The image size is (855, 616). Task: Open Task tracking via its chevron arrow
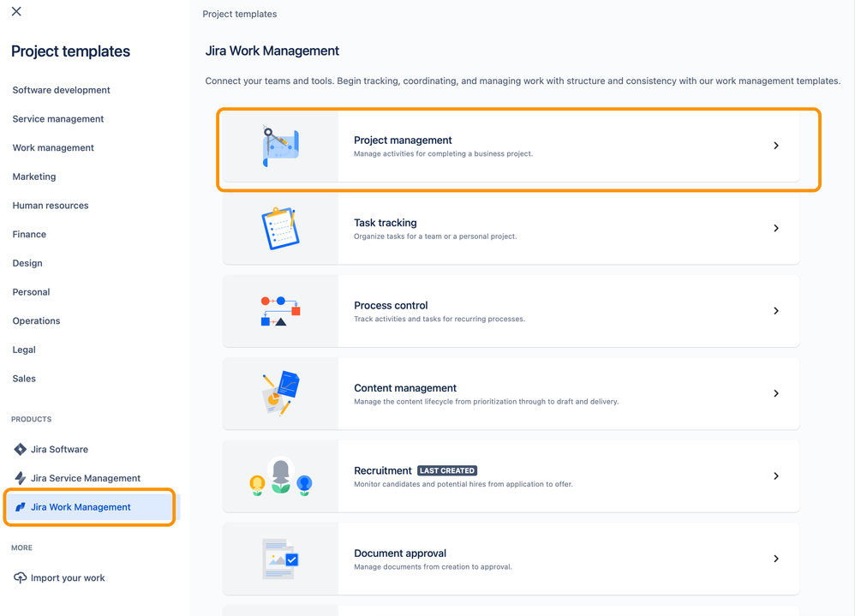[x=776, y=228]
